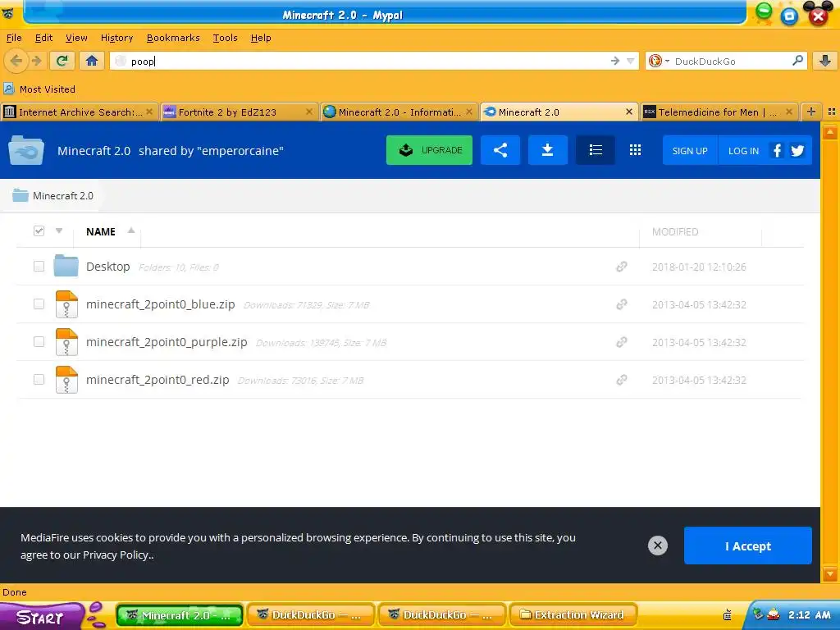Click the green UPGRADE button

429,150
